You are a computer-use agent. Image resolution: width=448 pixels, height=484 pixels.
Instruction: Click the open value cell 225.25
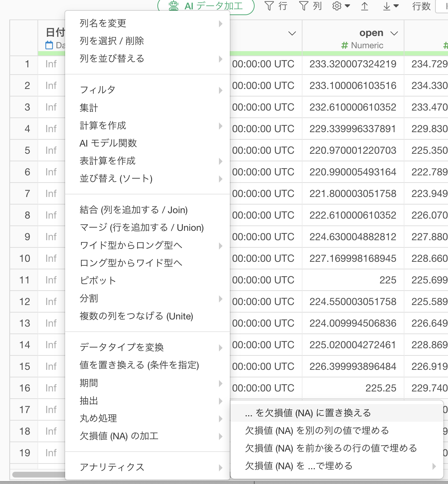(x=381, y=388)
